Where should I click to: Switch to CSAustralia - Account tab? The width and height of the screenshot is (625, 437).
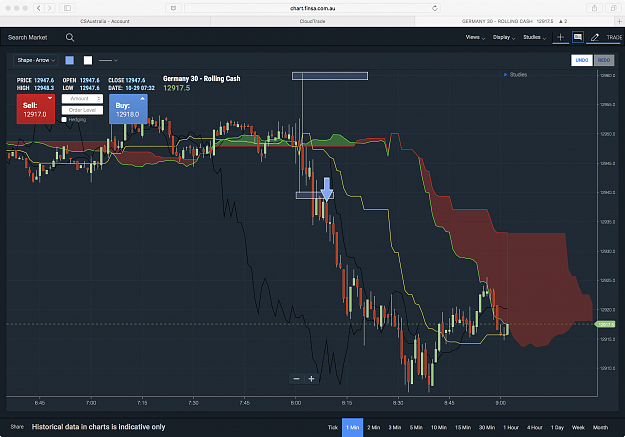(x=105, y=21)
